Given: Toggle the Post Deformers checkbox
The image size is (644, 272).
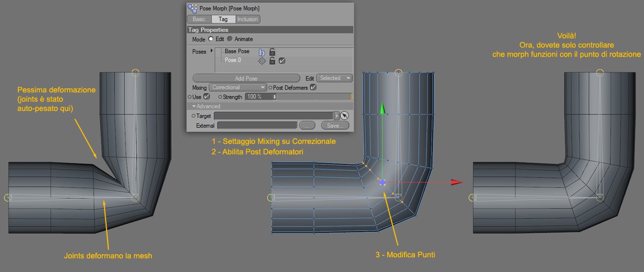Looking at the screenshot, I should tap(313, 87).
